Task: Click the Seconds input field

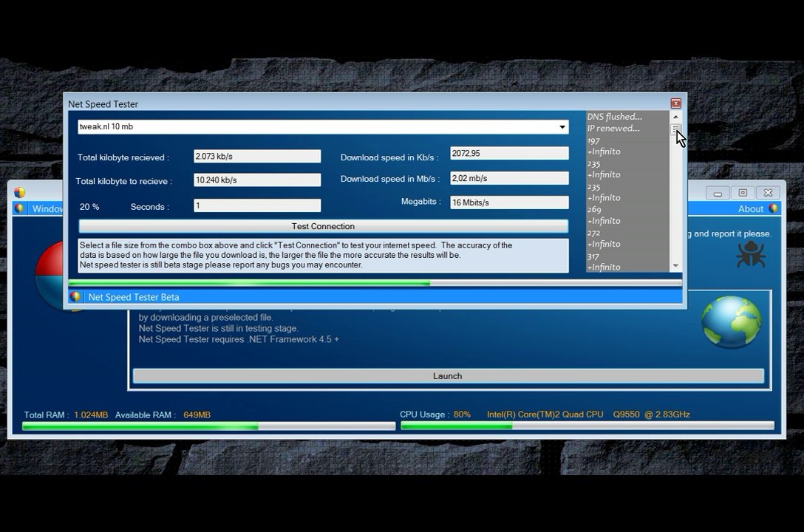Action: click(257, 205)
